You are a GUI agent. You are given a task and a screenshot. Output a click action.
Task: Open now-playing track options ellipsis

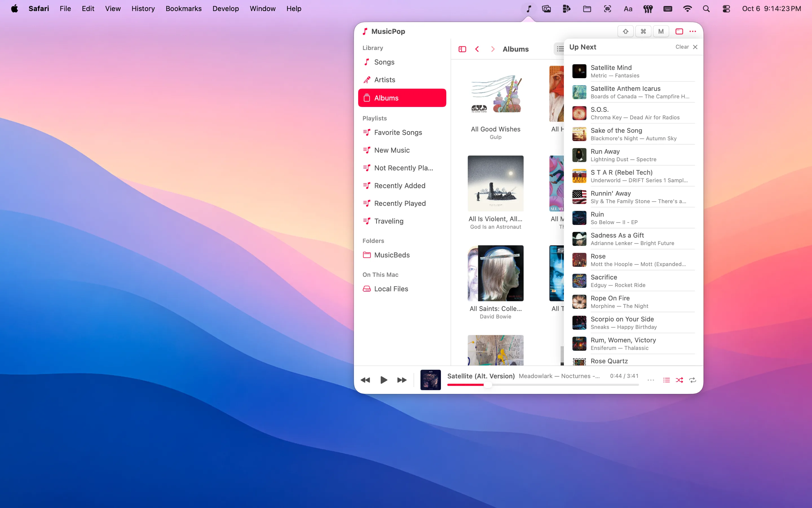coord(651,380)
